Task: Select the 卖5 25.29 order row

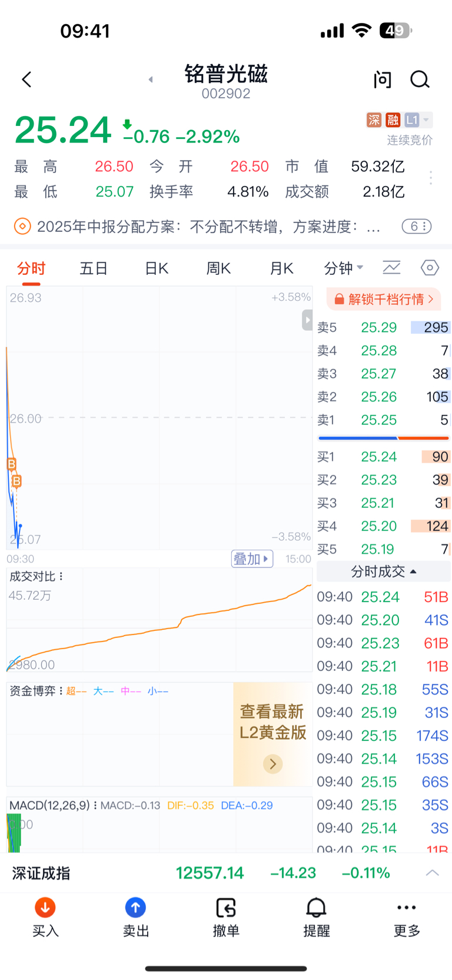Action: (x=384, y=327)
